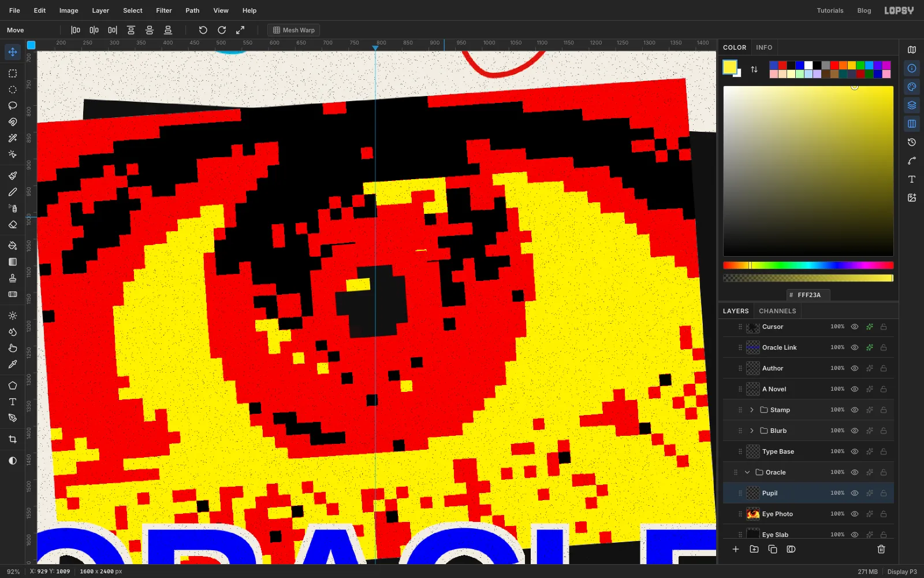This screenshot has width=924, height=578.
Task: Select the Move tool in left toolbar
Action: 13,52
